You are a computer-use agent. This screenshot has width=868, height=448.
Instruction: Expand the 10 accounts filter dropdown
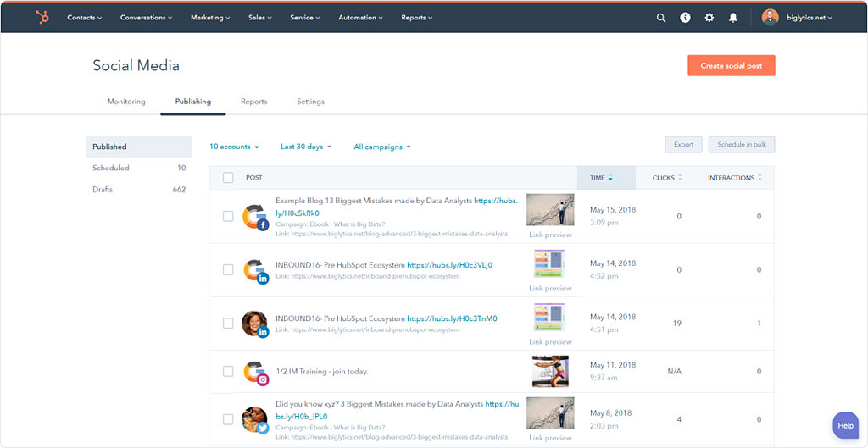coord(234,147)
